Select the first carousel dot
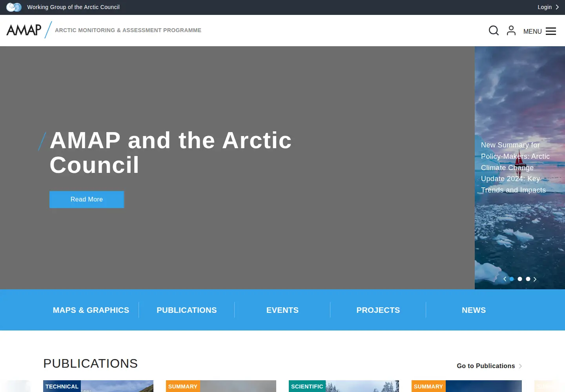Viewport: 565px width, 392px height. tap(512, 279)
